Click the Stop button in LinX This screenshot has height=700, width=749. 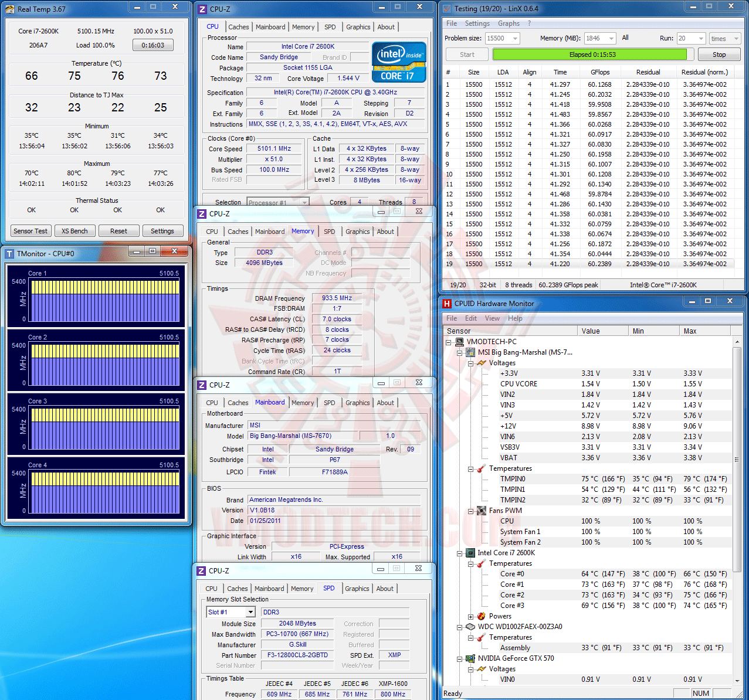coord(719,55)
